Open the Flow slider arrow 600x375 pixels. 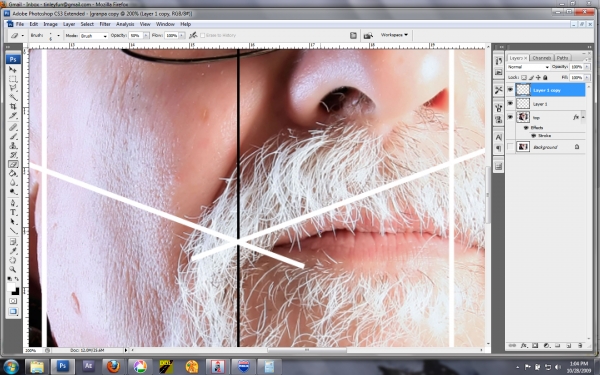point(182,36)
